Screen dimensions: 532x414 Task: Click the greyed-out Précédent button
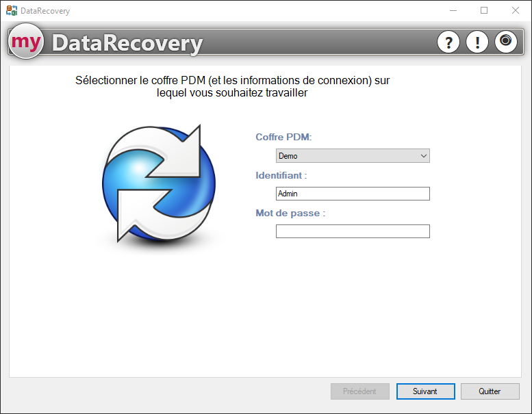359,391
